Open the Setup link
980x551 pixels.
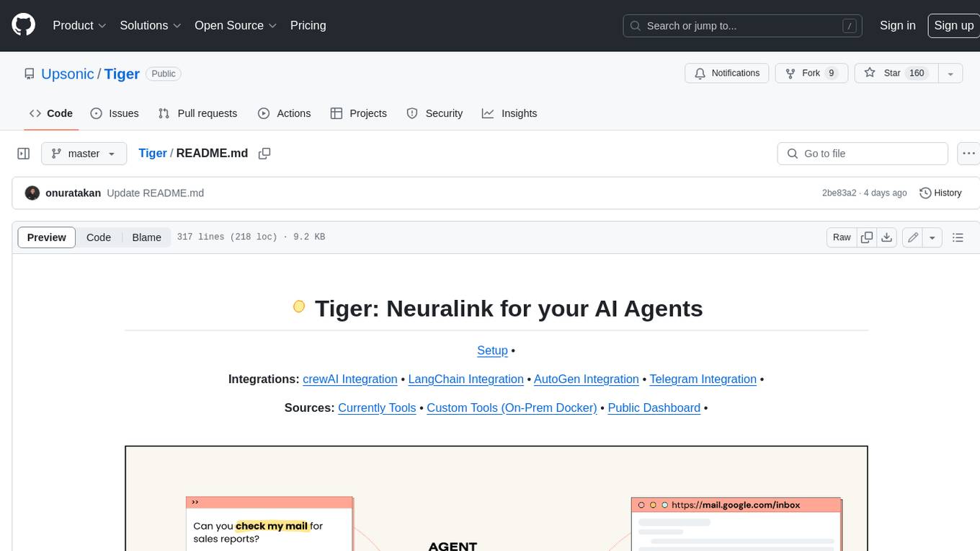[492, 351]
